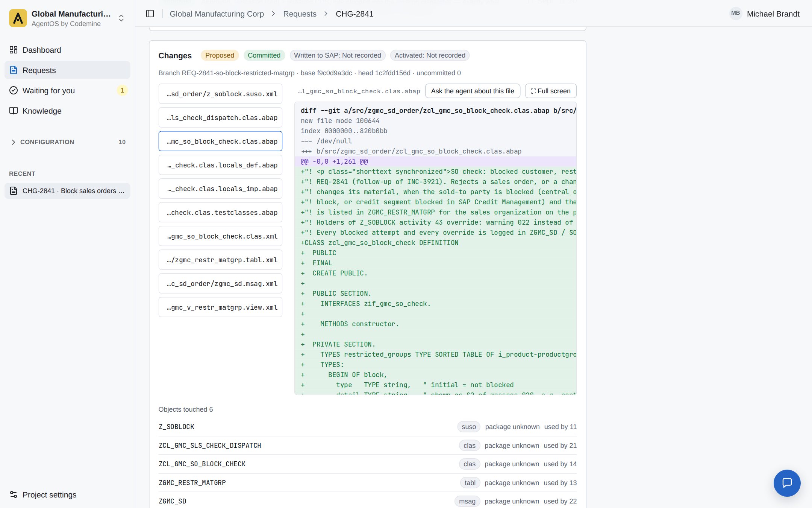Screen dimensions: 812x508
Task: Click the Knowledge book icon
Action: tap(14, 111)
